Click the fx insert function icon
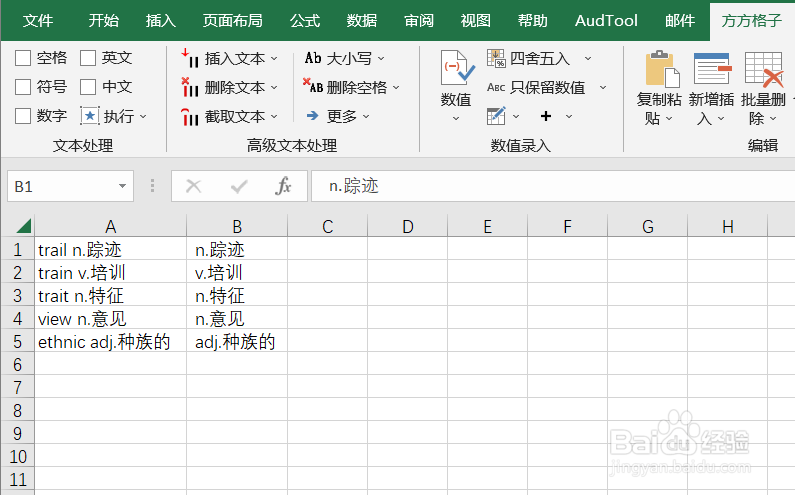The height and width of the screenshot is (495, 795). coord(283,186)
